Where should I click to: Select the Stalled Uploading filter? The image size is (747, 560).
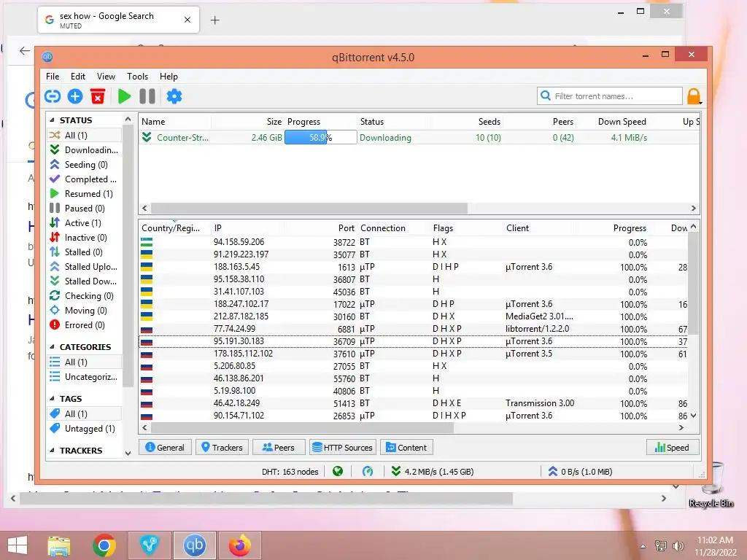pos(84,267)
